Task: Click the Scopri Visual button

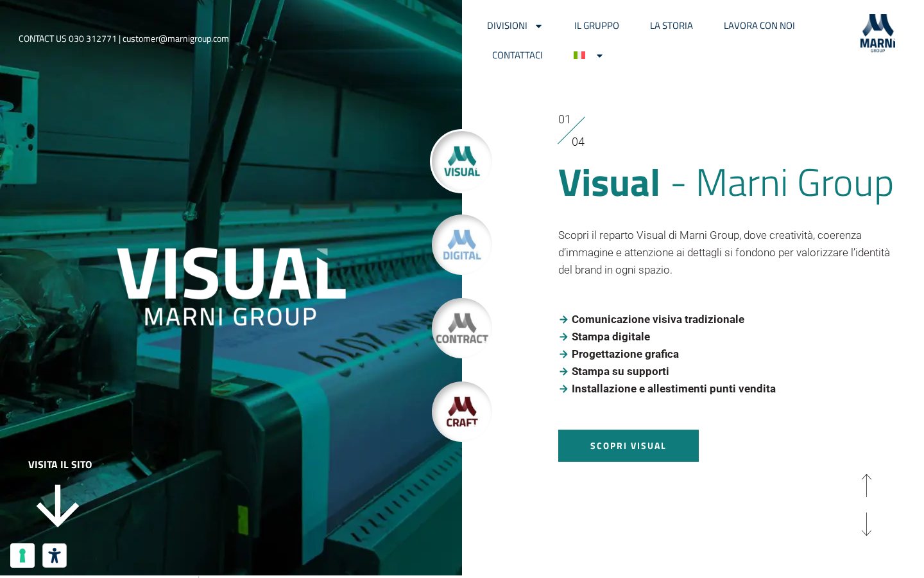Action: [628, 446]
